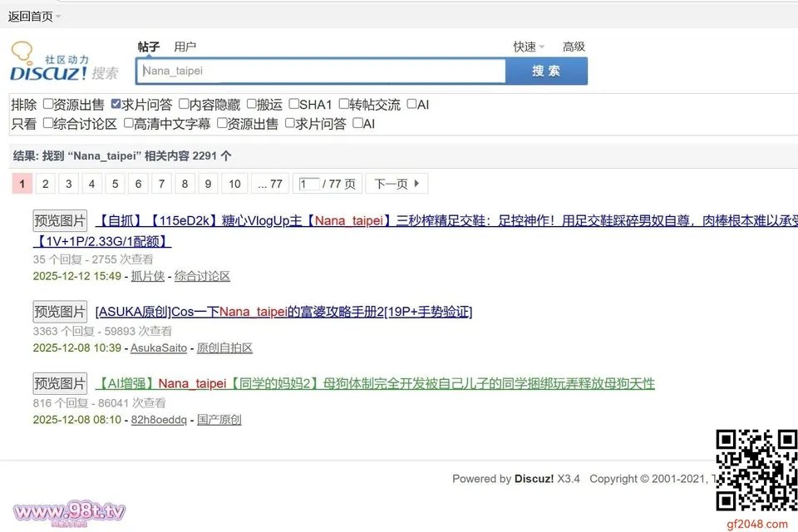Go to results page 5

coord(115,184)
